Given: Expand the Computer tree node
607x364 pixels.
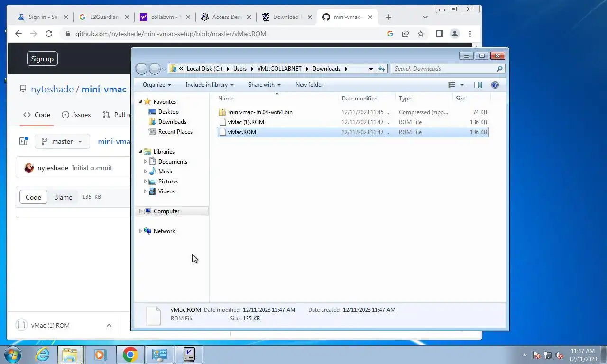Looking at the screenshot, I should pos(140,211).
